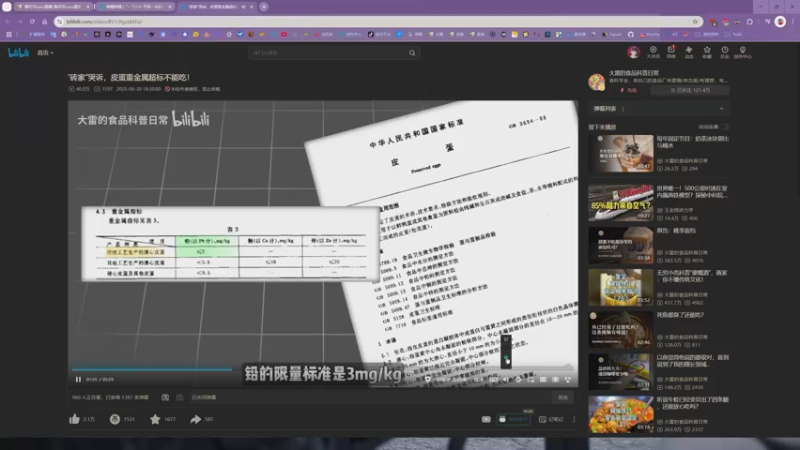Open the 创作中心 creator center icon
800x450 pixels.
(x=743, y=52)
